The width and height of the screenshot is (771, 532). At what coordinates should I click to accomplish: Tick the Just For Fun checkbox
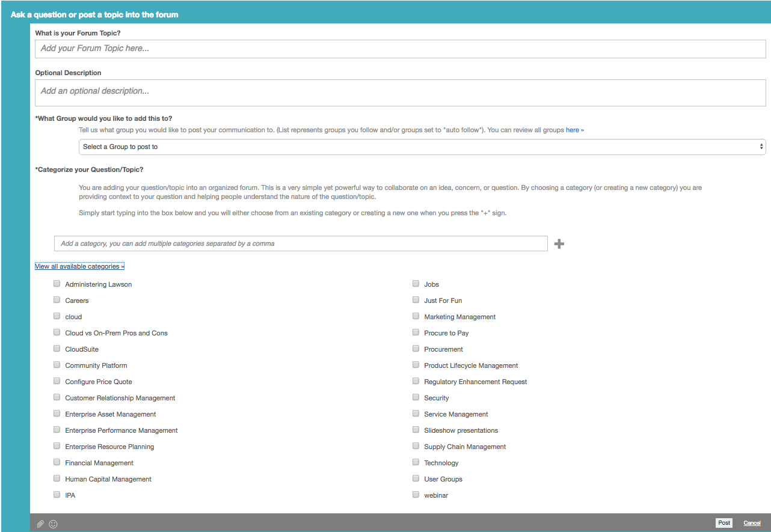[x=416, y=300]
